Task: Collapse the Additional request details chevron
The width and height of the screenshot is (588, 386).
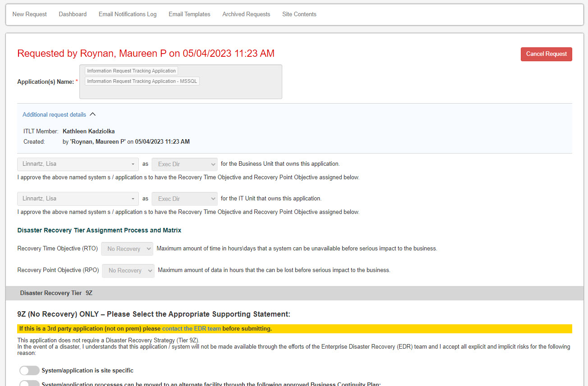Action: (x=93, y=114)
